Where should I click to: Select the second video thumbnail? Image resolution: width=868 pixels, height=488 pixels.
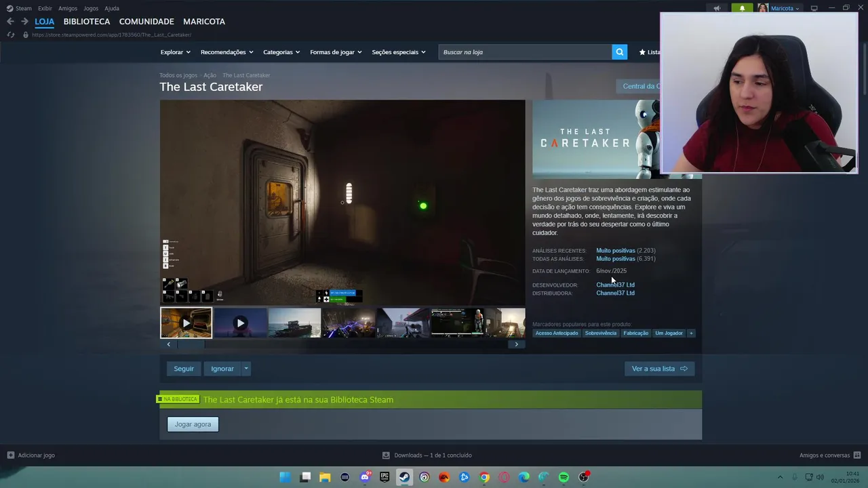point(240,323)
